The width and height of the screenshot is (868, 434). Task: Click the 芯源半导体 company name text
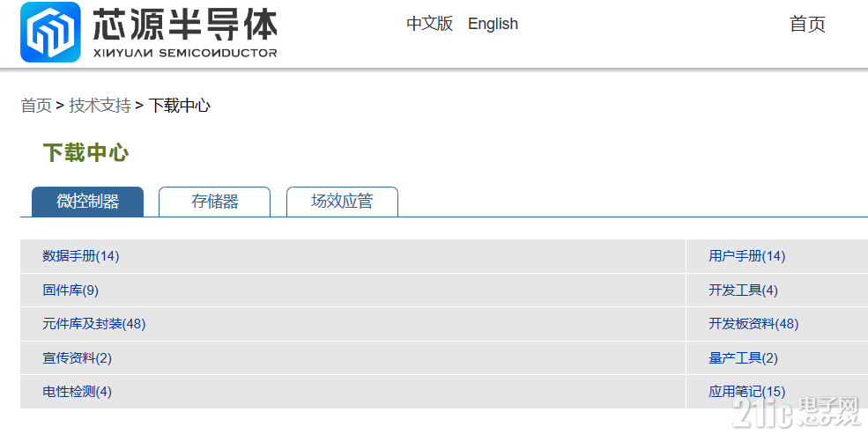[x=184, y=25]
